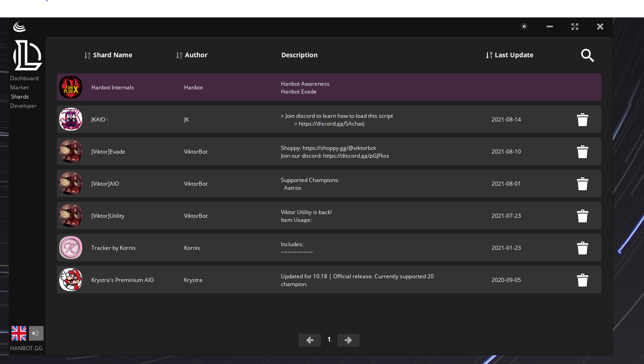Screen dimensions: 644x364
Task: Click the large L logo in sidebar
Action: (x=28, y=55)
